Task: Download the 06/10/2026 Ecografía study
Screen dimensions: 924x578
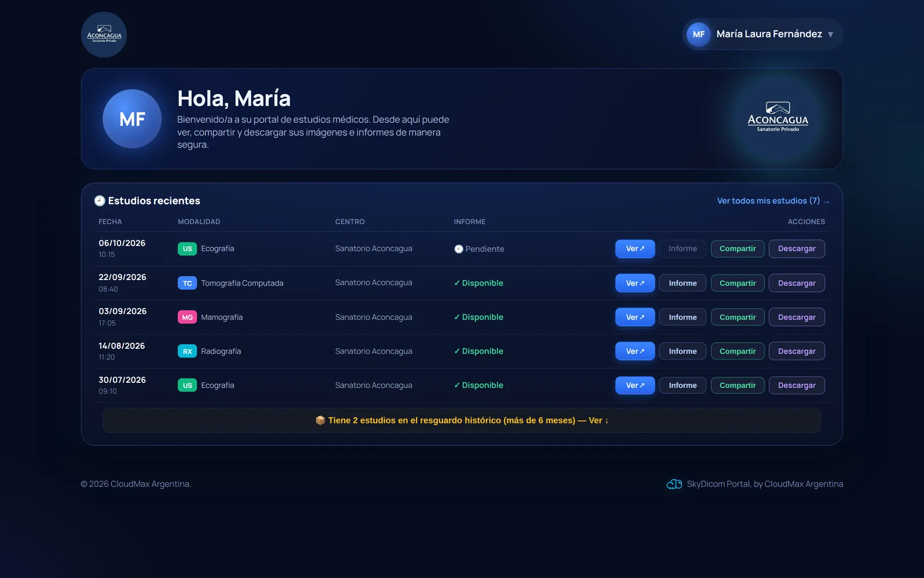Action: (797, 249)
